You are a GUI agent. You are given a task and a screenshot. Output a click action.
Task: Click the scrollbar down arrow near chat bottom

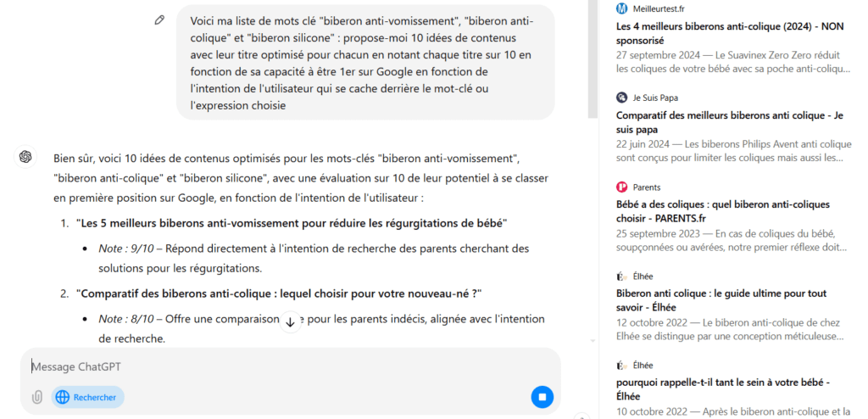tap(593, 340)
